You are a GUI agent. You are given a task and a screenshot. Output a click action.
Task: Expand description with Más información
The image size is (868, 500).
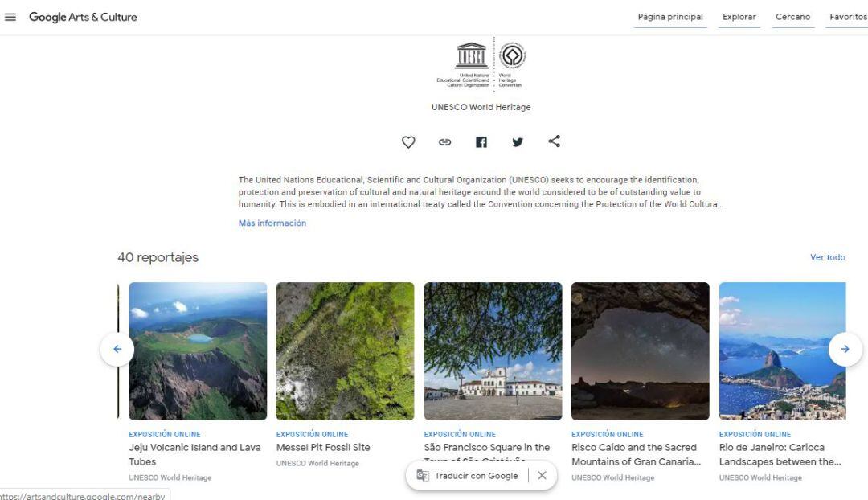click(272, 223)
